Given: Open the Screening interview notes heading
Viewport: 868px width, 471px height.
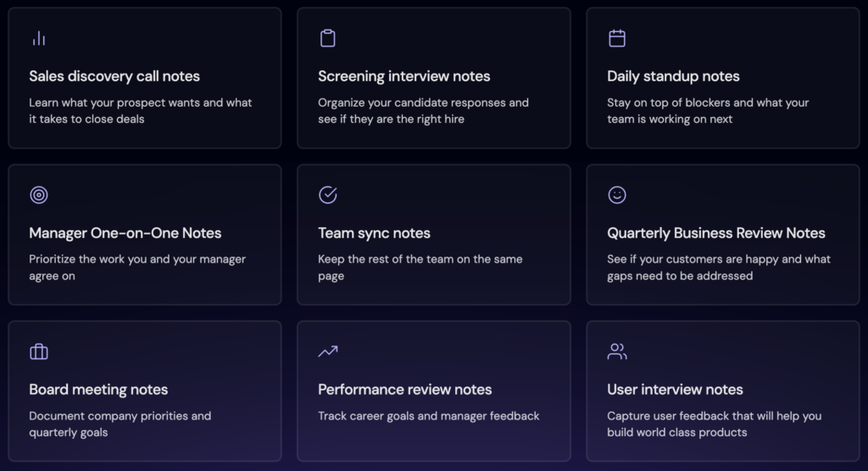Looking at the screenshot, I should tap(403, 76).
